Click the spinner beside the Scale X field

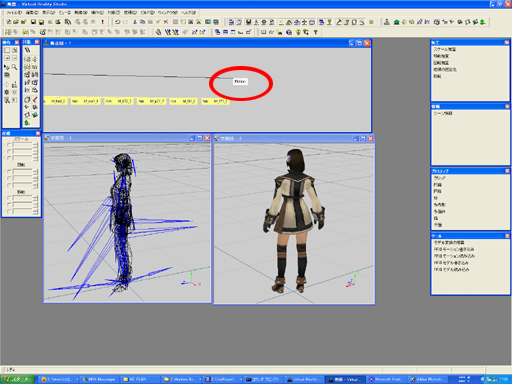pos(35,145)
